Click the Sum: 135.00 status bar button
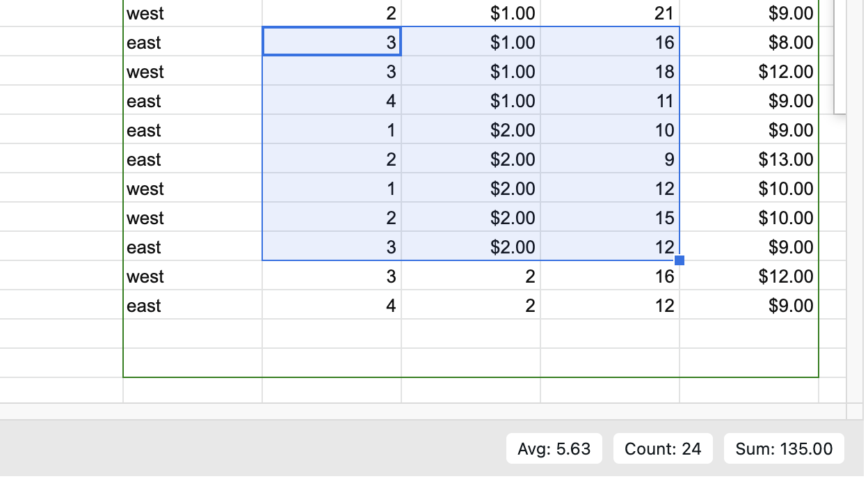Viewport: 868px width, 479px height. (x=783, y=449)
